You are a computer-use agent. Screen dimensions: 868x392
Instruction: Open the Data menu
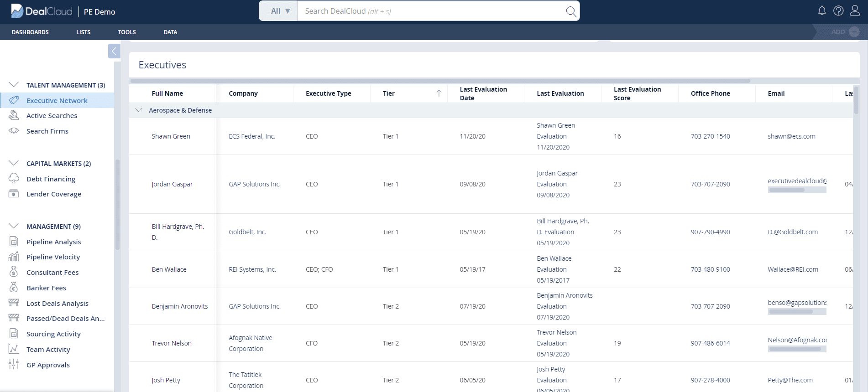170,32
